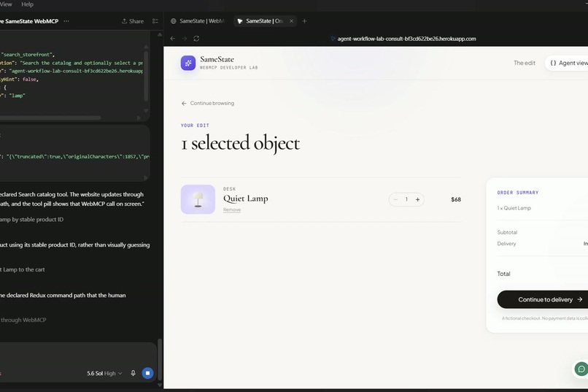Viewport: 588px width, 392px height.
Task: Remove Quiet Lamp from the cart
Action: pos(232,210)
